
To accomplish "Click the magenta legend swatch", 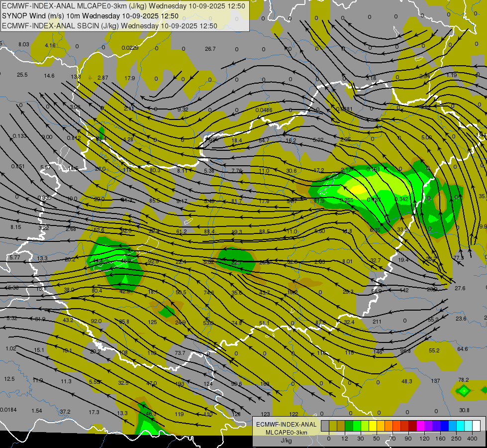I will click(x=421, y=426).
